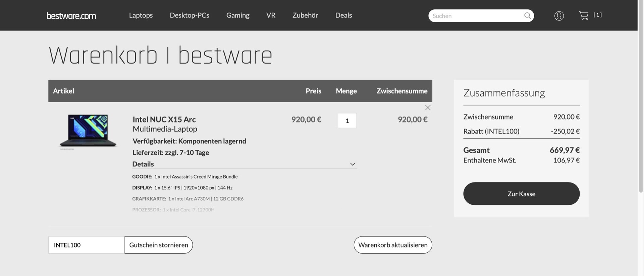Click the Zusammenfassung heading
644x276 pixels.
(504, 93)
